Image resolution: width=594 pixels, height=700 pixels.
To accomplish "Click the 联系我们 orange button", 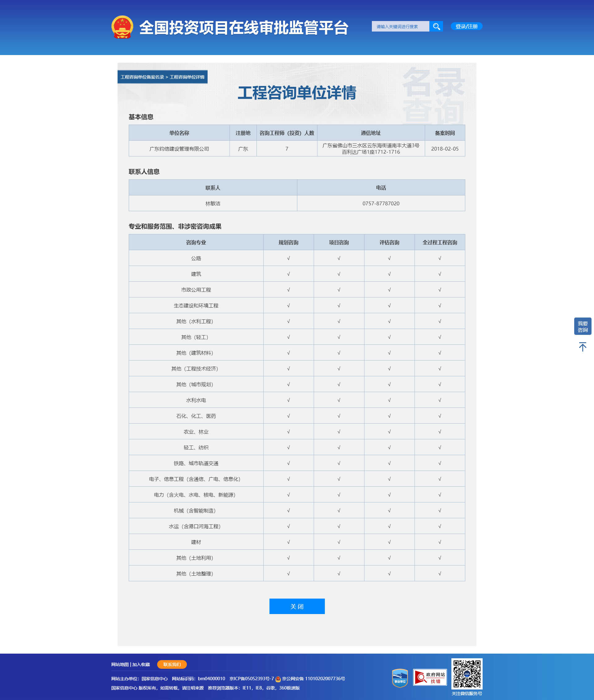I will coord(172,664).
